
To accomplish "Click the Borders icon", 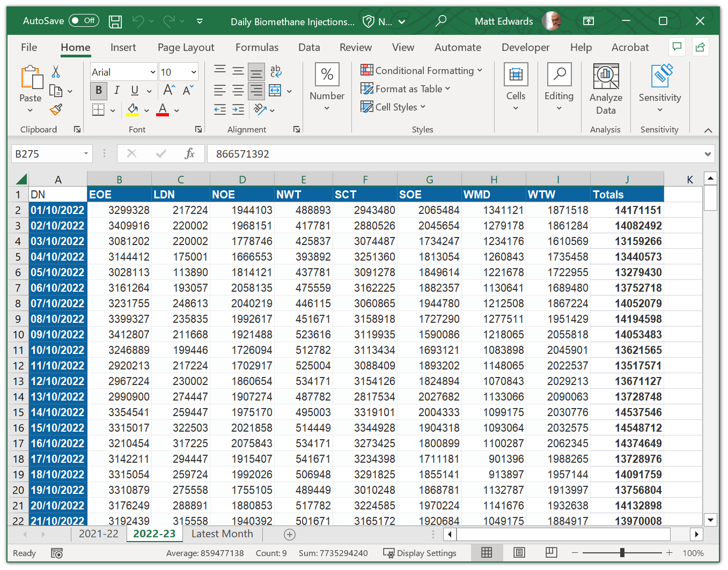I will coord(99,110).
